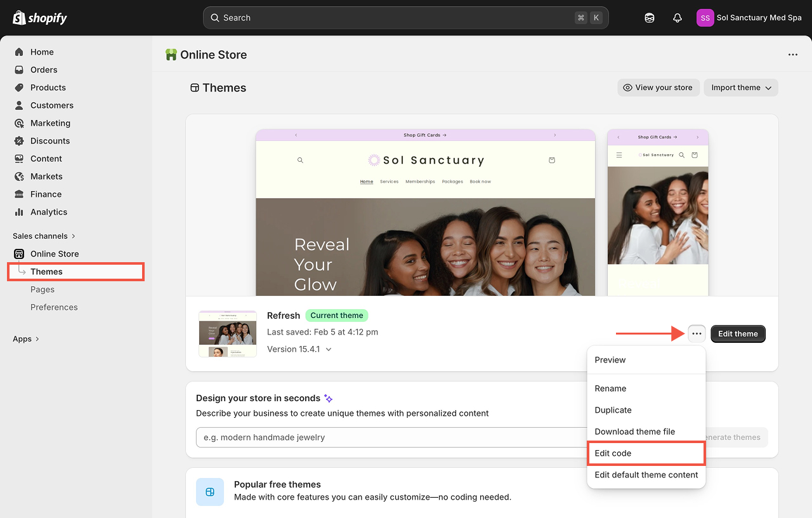Open Preferences under Online Store
Image resolution: width=812 pixels, height=518 pixels.
pyautogui.click(x=54, y=307)
